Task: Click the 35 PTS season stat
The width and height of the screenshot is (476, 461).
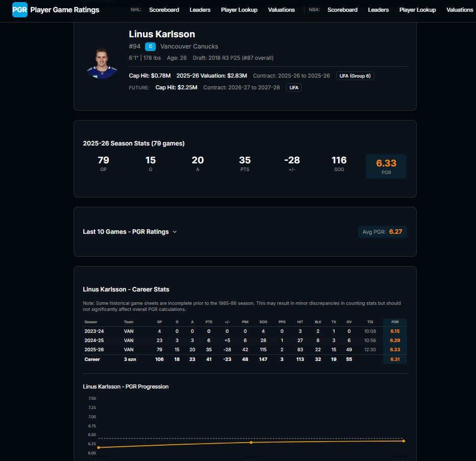Action: 245,163
